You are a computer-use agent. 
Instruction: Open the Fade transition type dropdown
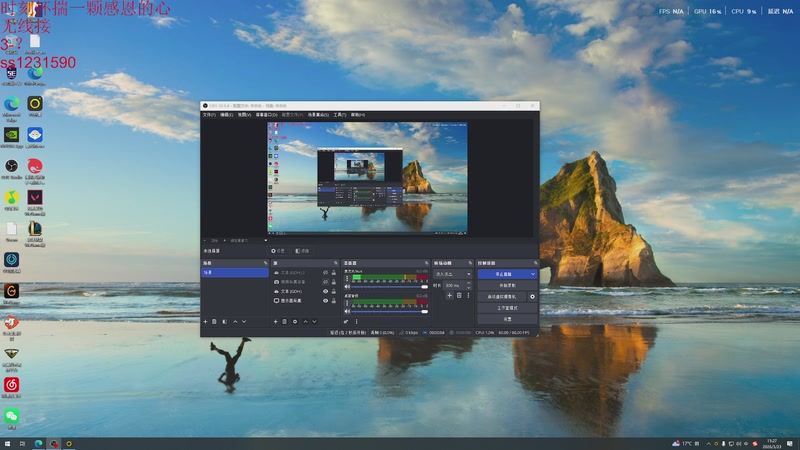(453, 274)
